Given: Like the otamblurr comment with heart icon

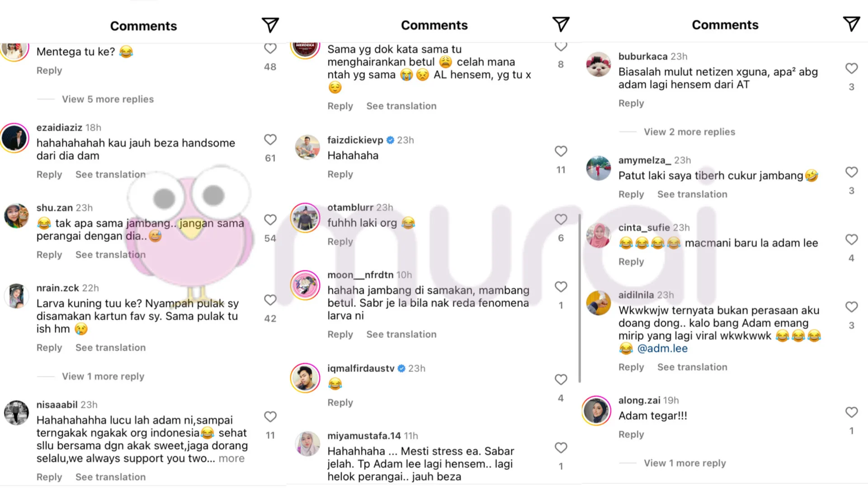Looking at the screenshot, I should (561, 220).
